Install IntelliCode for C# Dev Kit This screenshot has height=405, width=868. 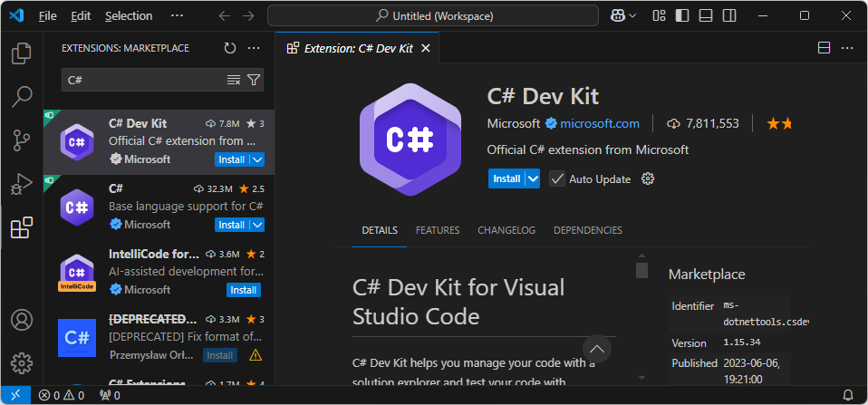click(x=244, y=290)
